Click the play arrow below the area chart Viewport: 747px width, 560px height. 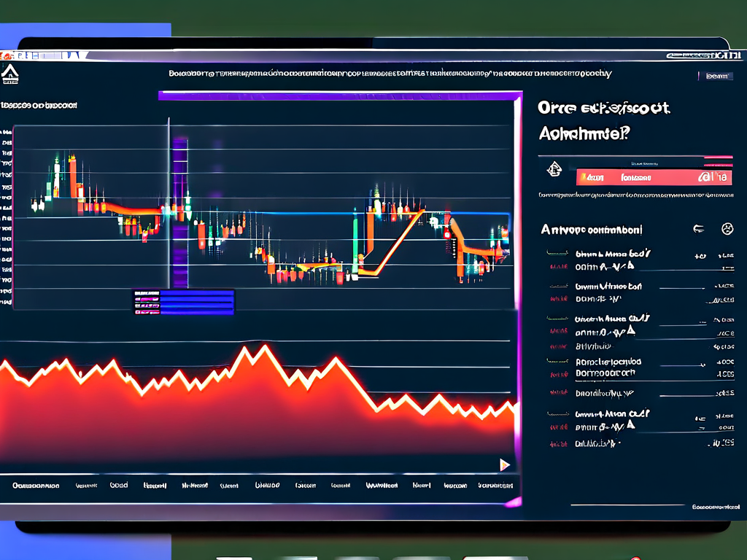tap(504, 464)
